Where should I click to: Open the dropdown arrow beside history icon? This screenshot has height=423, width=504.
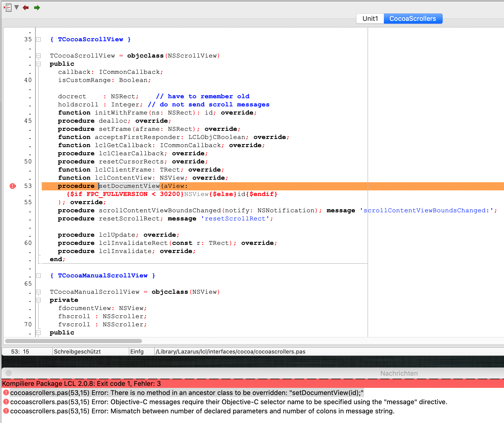point(17,7)
